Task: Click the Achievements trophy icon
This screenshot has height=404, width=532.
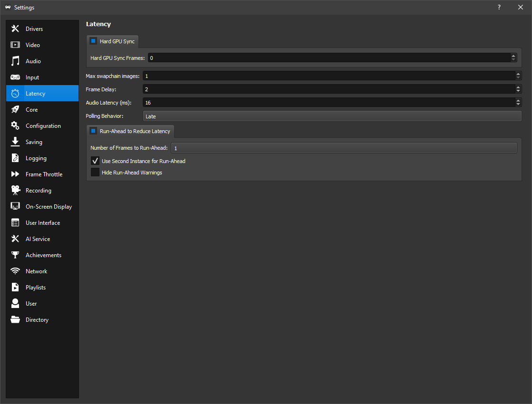Action: (15, 255)
